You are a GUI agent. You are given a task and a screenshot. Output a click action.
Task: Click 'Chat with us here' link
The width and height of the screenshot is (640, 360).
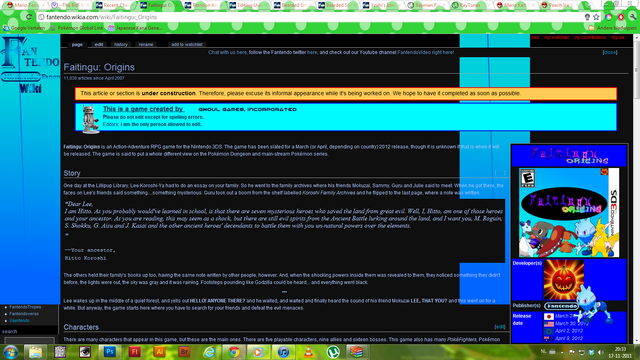pos(227,52)
